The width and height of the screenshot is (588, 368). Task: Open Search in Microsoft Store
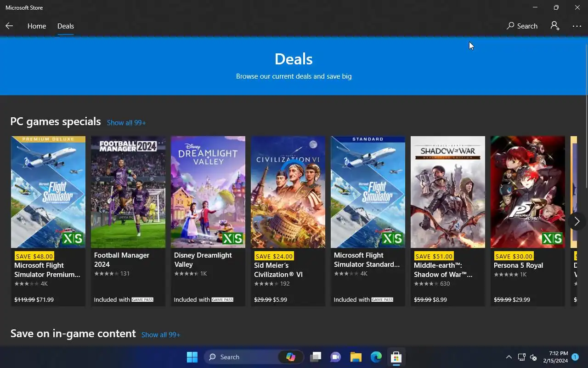click(522, 26)
